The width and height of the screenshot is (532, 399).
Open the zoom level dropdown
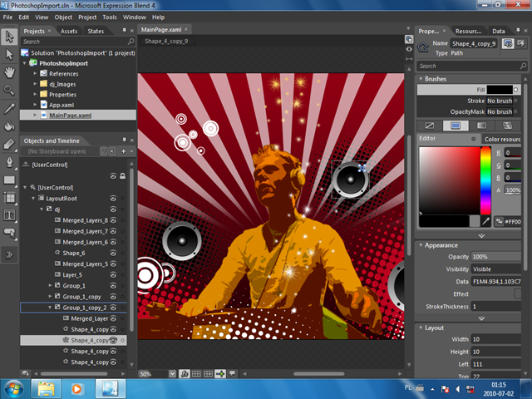[x=172, y=374]
